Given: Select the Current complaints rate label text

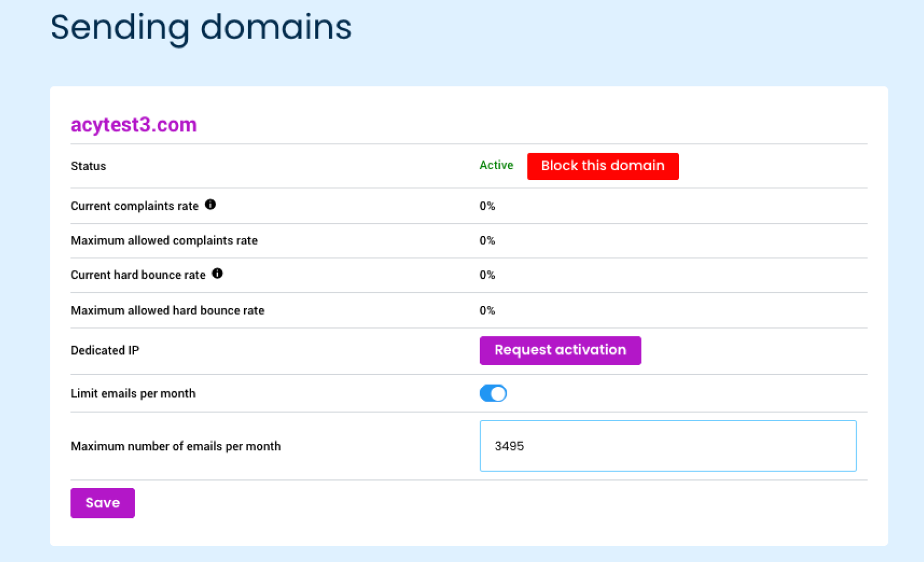Looking at the screenshot, I should point(135,206).
